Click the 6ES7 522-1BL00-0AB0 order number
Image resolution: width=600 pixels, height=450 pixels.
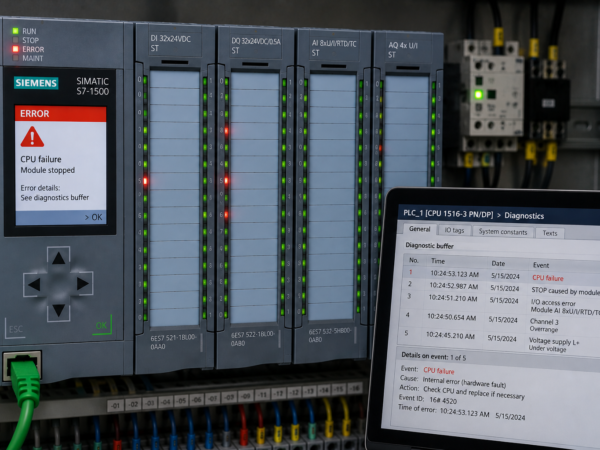point(253,338)
